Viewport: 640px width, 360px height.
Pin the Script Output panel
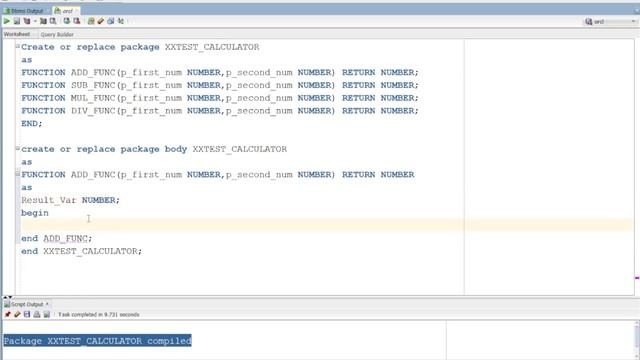[7, 314]
